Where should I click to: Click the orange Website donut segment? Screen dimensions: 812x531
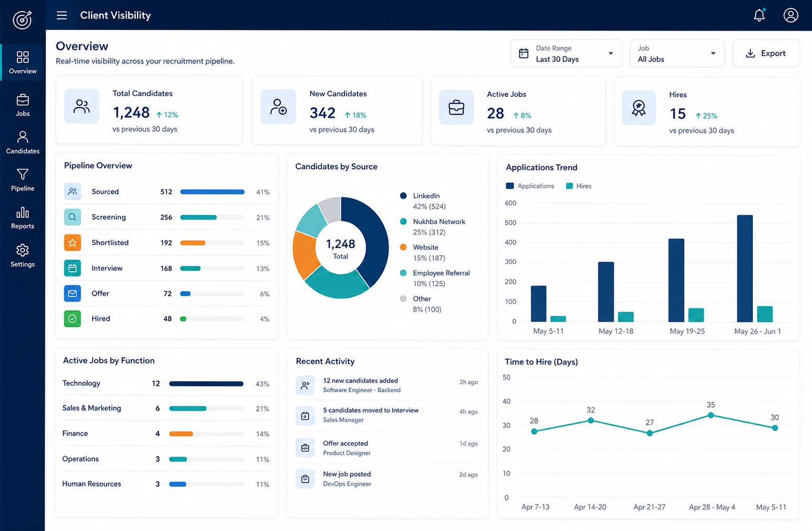(x=305, y=255)
